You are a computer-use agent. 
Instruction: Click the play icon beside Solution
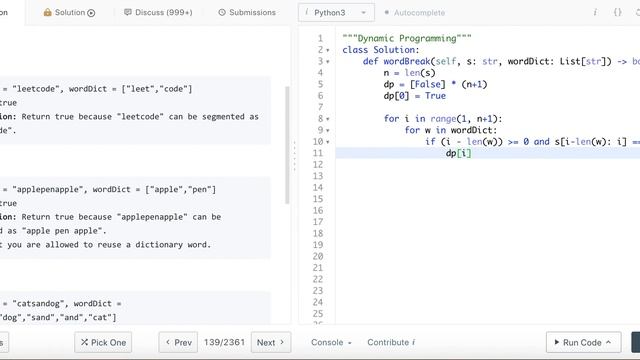[x=91, y=13]
